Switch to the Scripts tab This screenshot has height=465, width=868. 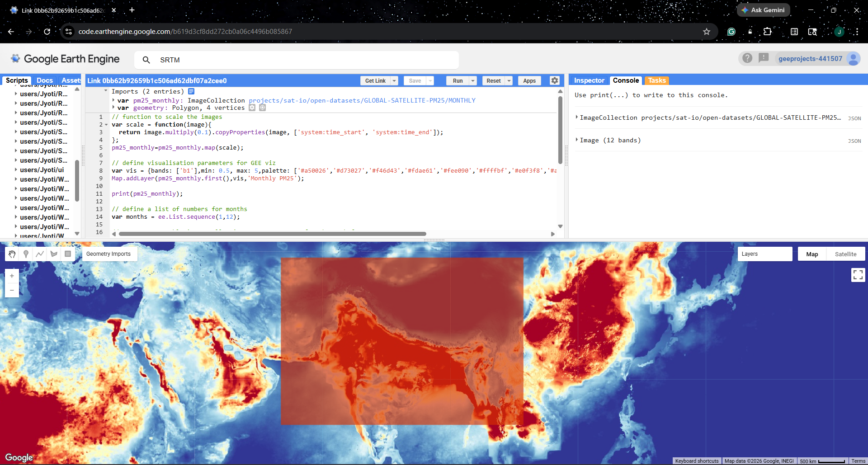(17, 80)
